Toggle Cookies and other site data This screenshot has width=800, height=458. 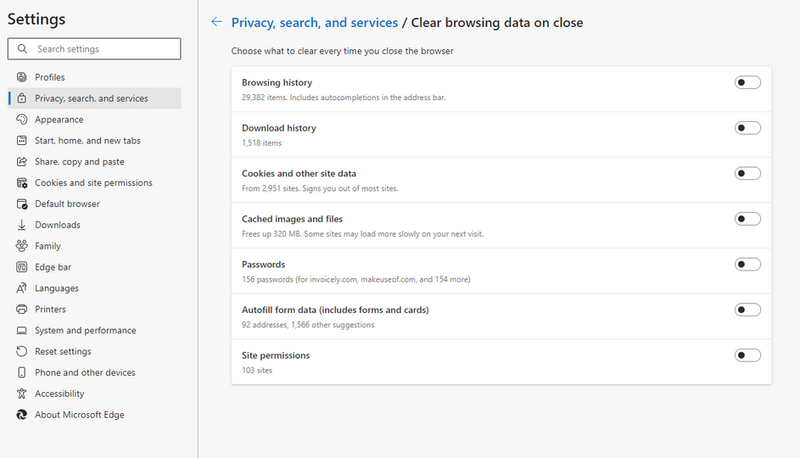pyautogui.click(x=747, y=173)
